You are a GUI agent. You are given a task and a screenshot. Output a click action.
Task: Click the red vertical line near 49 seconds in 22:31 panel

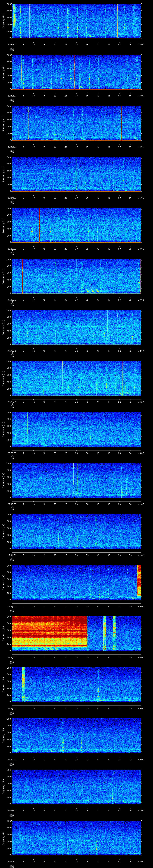click(117, 21)
